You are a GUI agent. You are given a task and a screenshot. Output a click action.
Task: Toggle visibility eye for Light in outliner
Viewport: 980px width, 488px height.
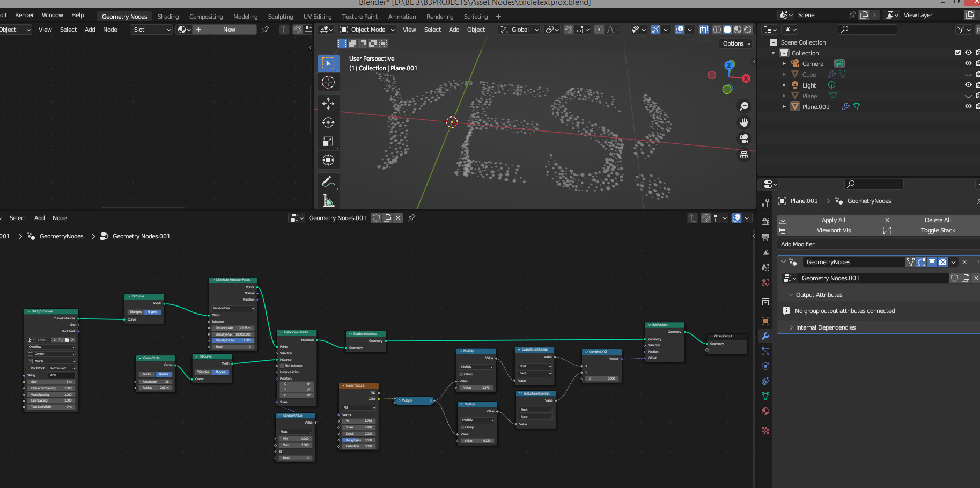click(968, 85)
